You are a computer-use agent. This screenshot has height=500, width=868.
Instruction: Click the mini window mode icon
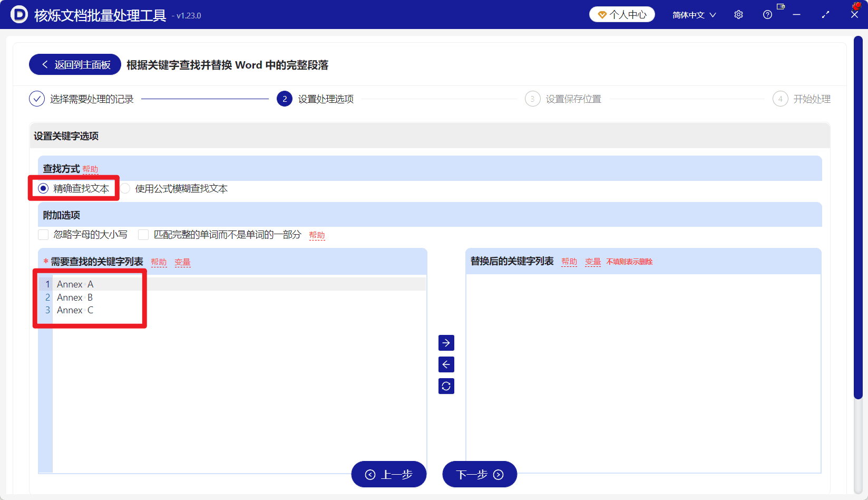[781, 6]
